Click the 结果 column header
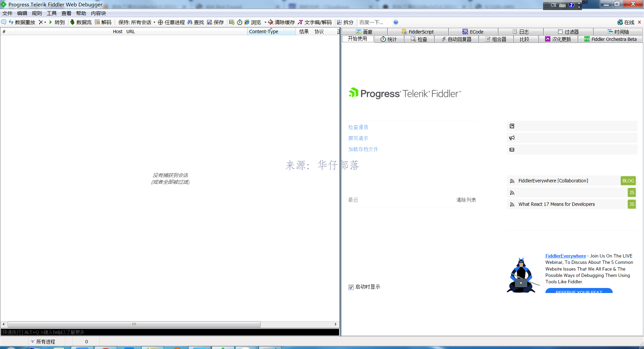 (x=304, y=32)
